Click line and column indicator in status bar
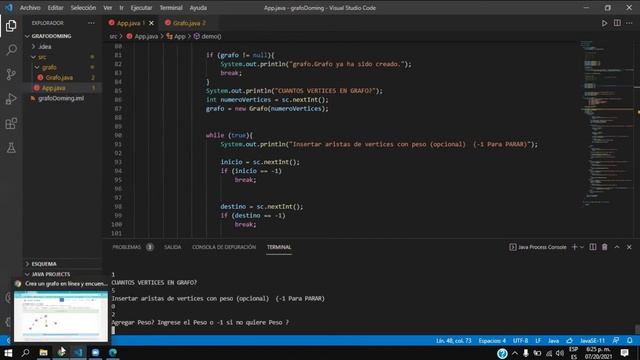The width and height of the screenshot is (640, 360). [x=453, y=340]
